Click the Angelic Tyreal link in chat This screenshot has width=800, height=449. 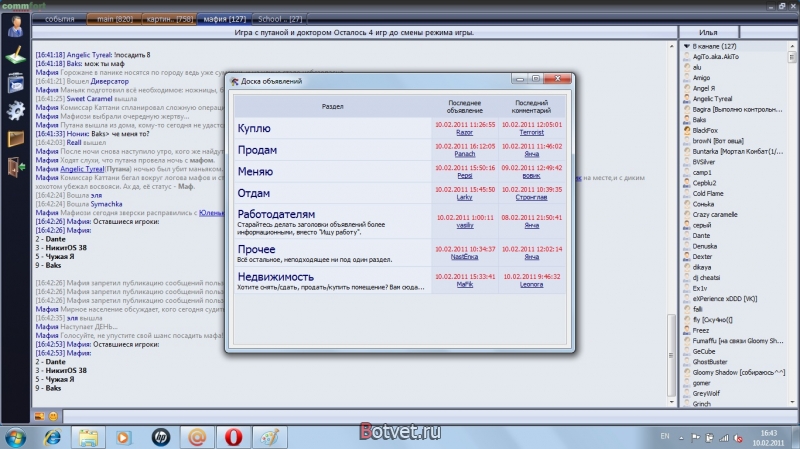point(82,169)
